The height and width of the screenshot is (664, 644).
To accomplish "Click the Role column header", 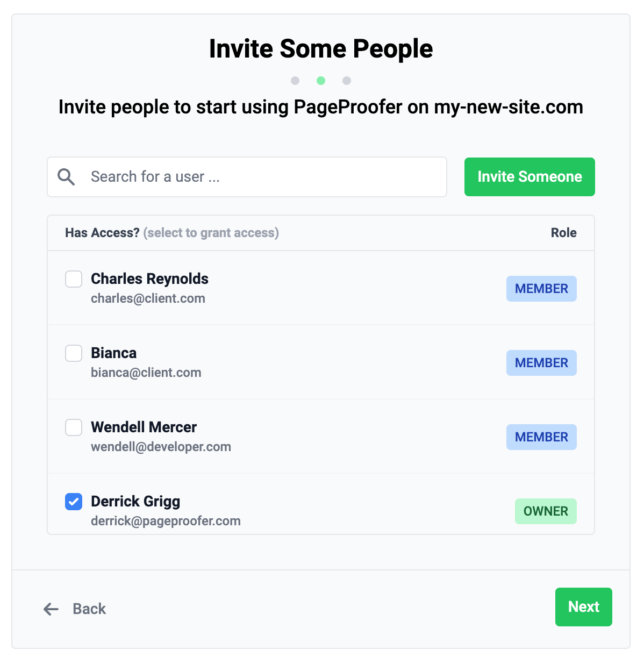I will point(563,233).
